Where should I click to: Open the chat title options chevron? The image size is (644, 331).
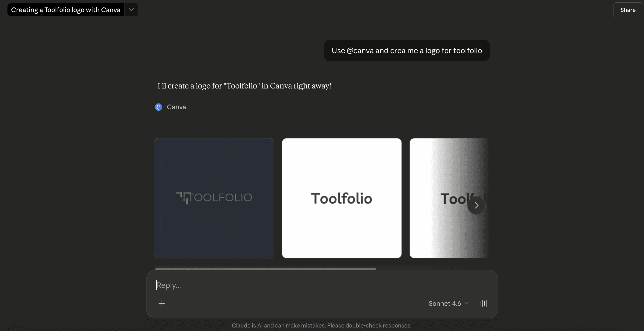(x=132, y=10)
